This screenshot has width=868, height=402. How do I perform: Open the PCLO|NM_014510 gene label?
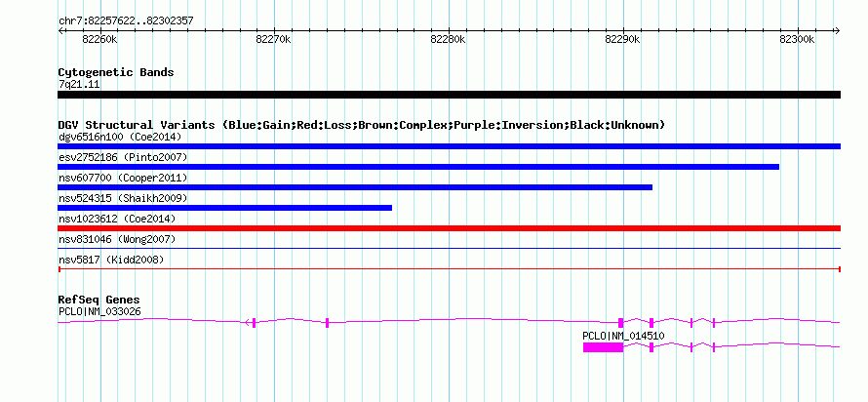pyautogui.click(x=624, y=336)
